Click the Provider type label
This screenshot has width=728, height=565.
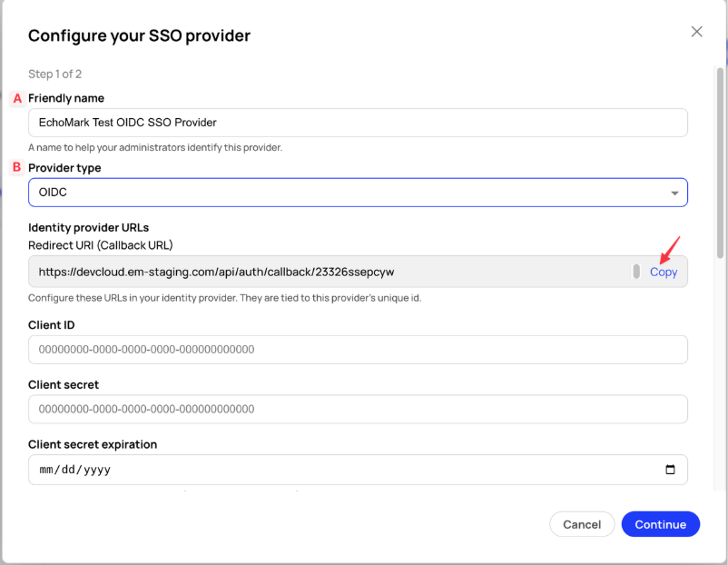[64, 168]
